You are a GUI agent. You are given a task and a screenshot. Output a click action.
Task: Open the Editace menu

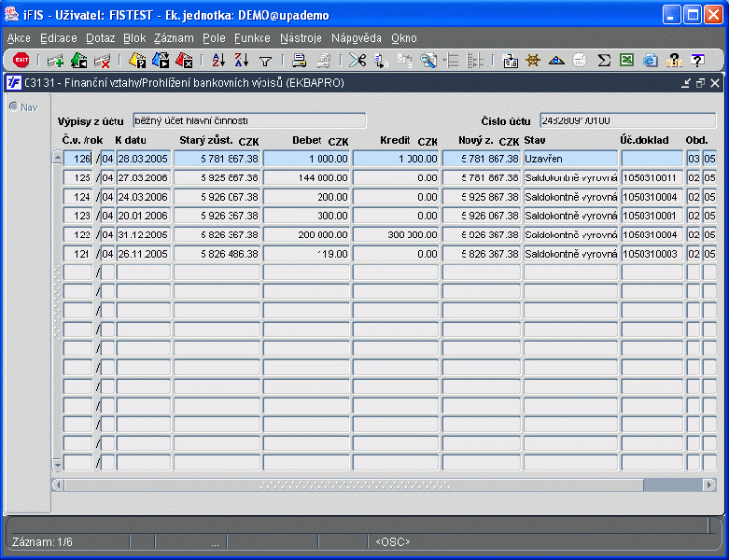[x=59, y=38]
